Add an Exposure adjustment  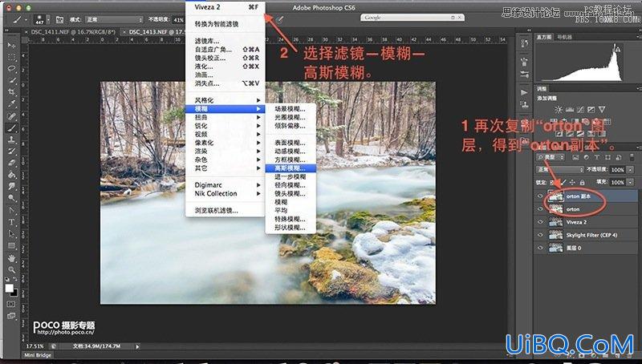tap(591, 110)
